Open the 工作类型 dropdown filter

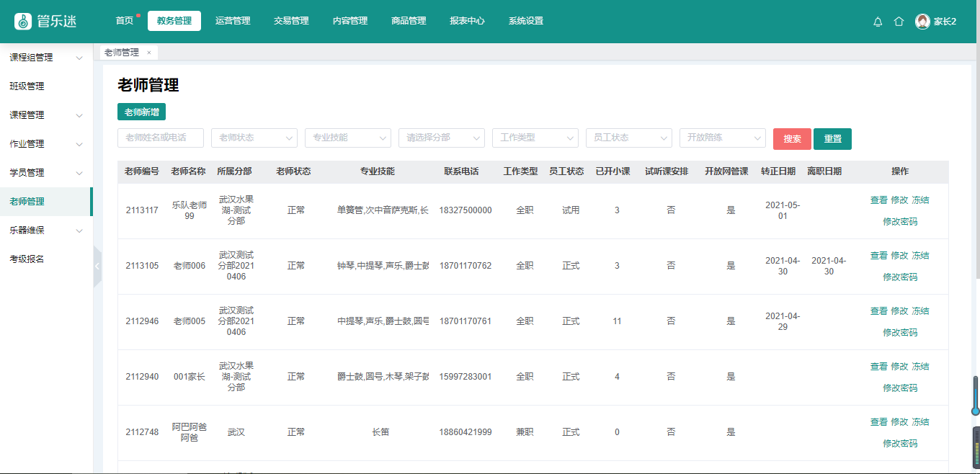[x=535, y=138]
